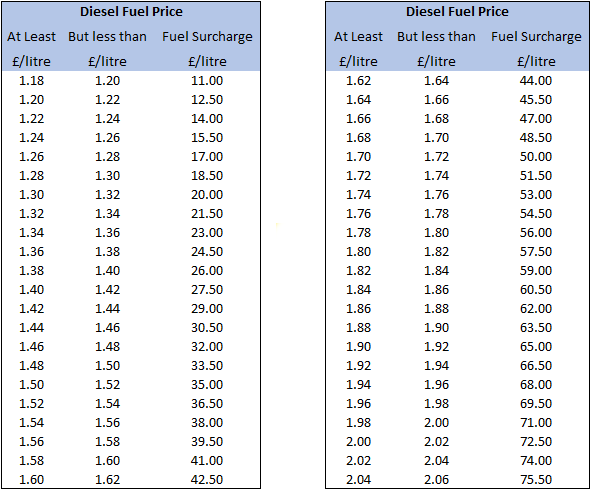Click the 68.00 surcharge value
The image size is (592, 489).
pos(536,384)
